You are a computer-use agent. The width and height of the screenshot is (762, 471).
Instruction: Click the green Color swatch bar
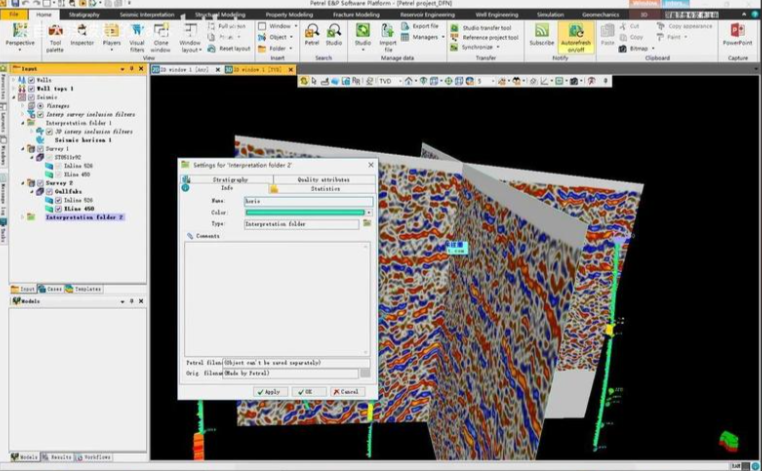tap(304, 212)
